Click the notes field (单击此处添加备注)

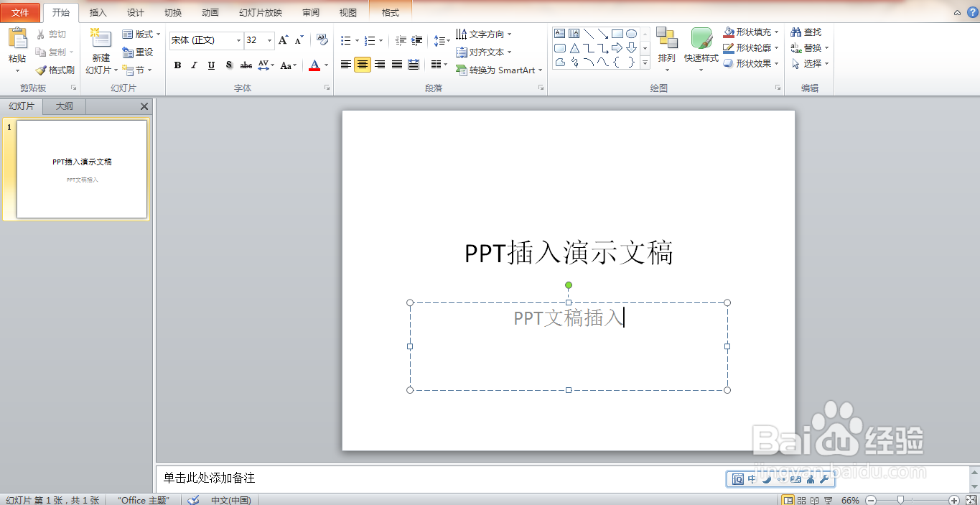[x=563, y=478]
